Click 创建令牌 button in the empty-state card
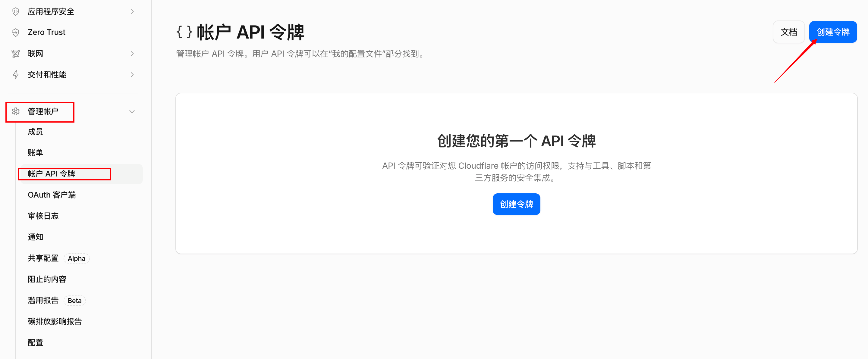This screenshot has width=868, height=359. click(x=516, y=204)
